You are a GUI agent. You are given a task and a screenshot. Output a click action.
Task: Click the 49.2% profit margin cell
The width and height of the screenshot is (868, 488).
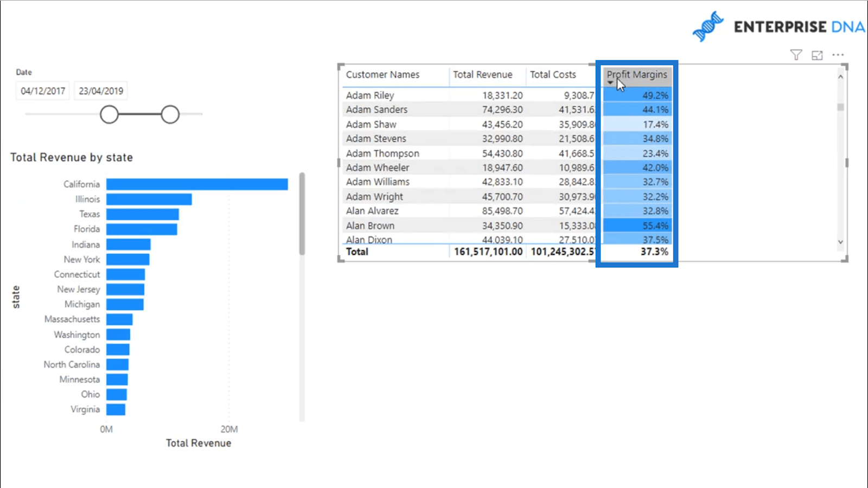point(637,95)
